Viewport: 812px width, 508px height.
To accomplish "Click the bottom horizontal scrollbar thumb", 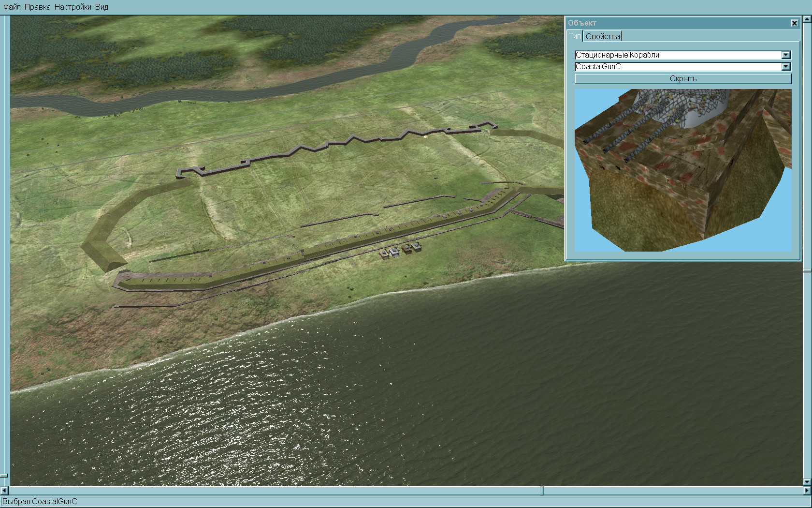I will tap(542, 491).
